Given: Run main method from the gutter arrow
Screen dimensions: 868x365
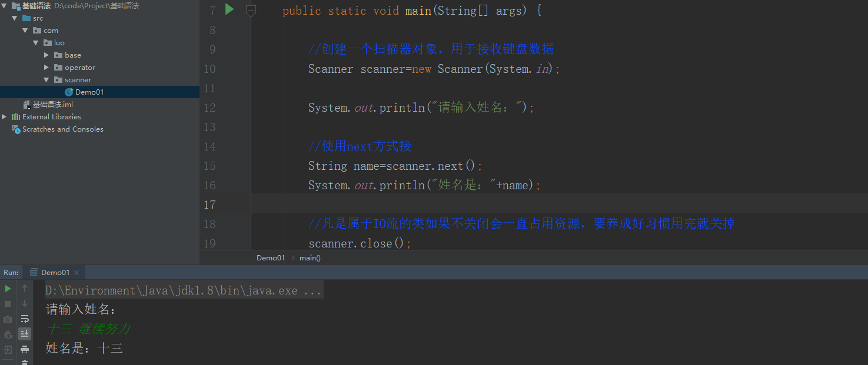Looking at the screenshot, I should (x=230, y=10).
